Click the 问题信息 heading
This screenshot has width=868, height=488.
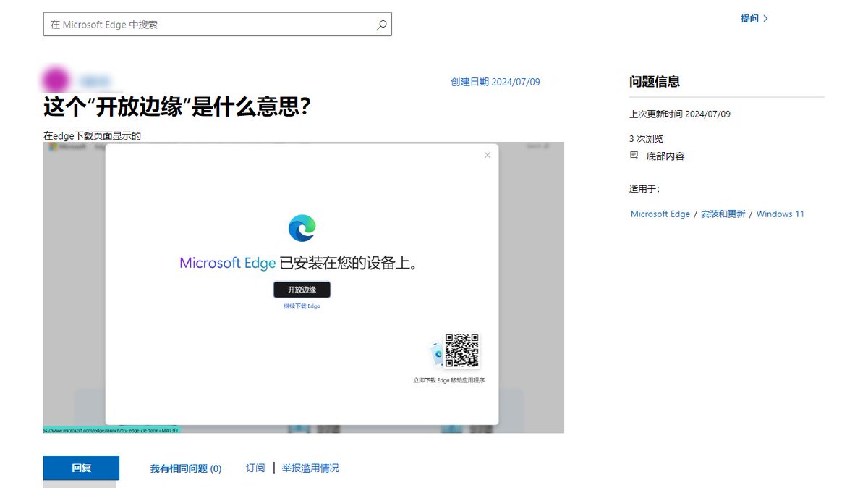(x=655, y=82)
